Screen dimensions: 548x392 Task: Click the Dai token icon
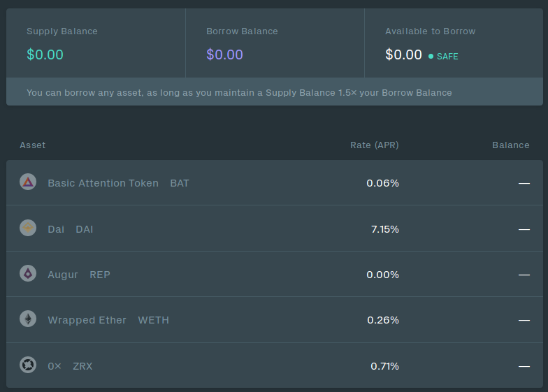tap(28, 228)
